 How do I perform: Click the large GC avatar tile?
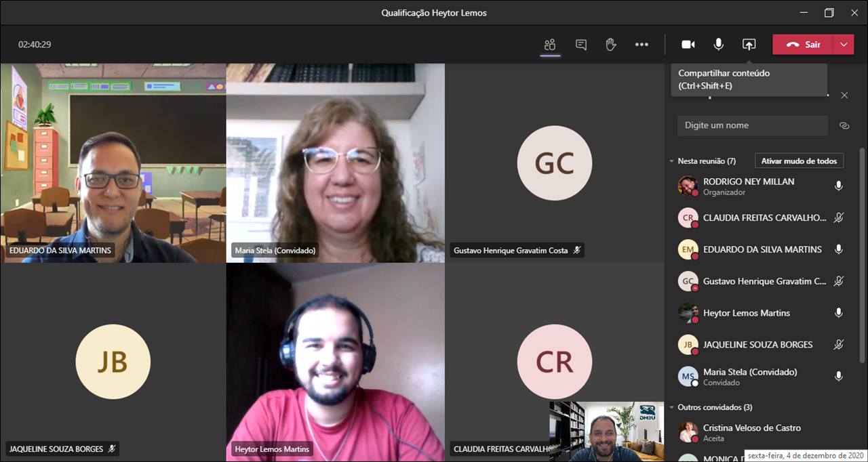point(554,163)
